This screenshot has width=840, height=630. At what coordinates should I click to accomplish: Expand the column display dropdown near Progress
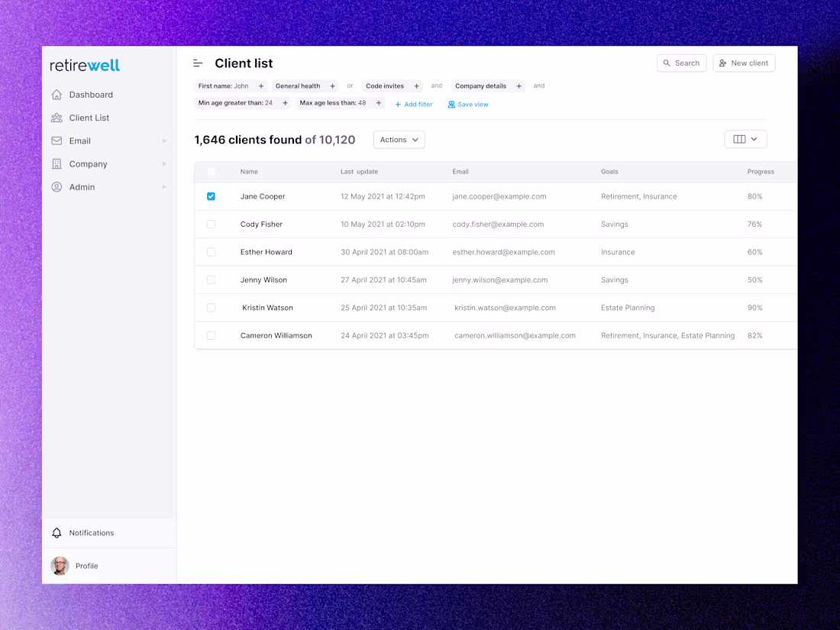pyautogui.click(x=745, y=138)
